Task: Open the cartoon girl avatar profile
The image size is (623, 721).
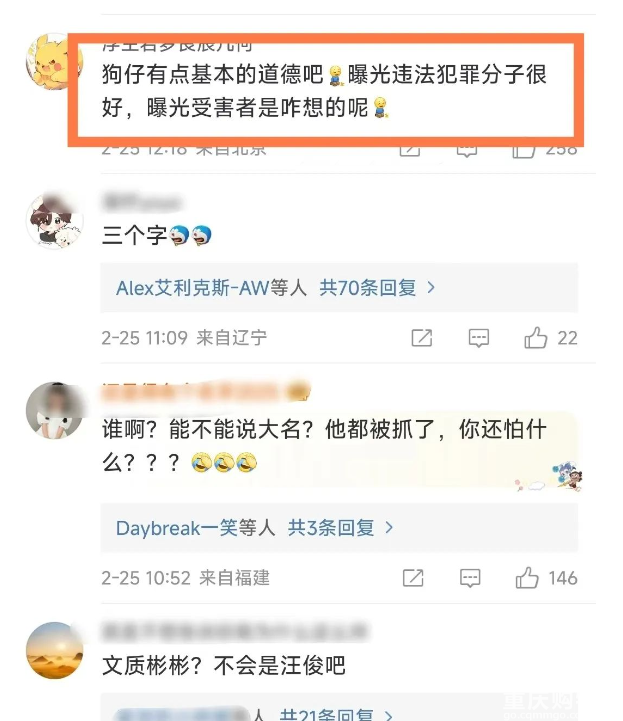Action: [54, 221]
